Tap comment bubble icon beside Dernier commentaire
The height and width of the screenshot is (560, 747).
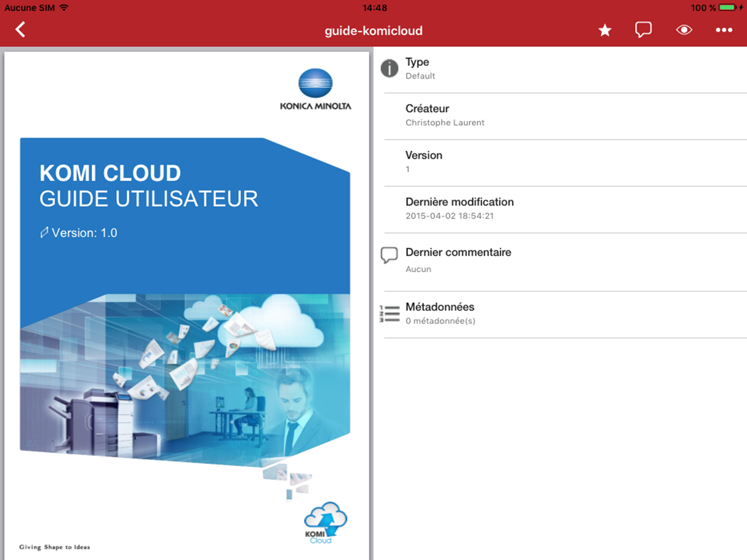[389, 255]
